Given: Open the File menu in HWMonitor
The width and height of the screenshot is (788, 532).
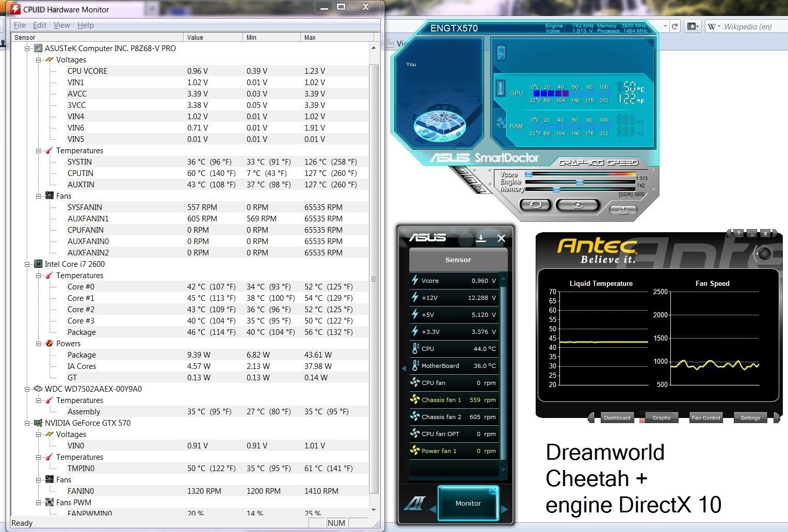Looking at the screenshot, I should click(20, 25).
